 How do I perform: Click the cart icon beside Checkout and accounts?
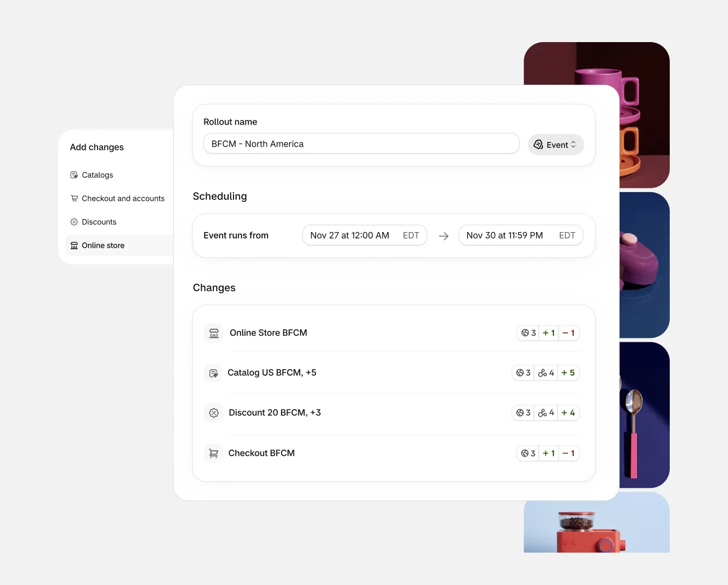(74, 199)
